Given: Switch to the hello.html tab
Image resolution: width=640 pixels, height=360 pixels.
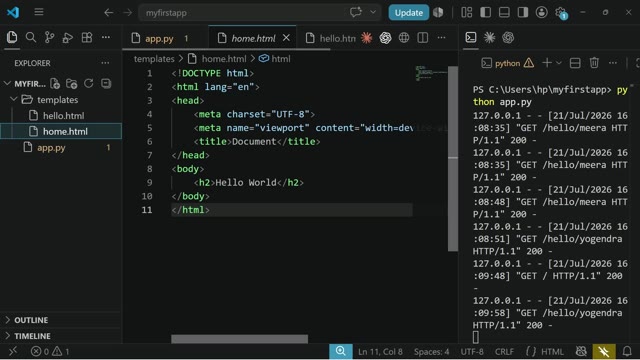Looking at the screenshot, I should point(331,38).
